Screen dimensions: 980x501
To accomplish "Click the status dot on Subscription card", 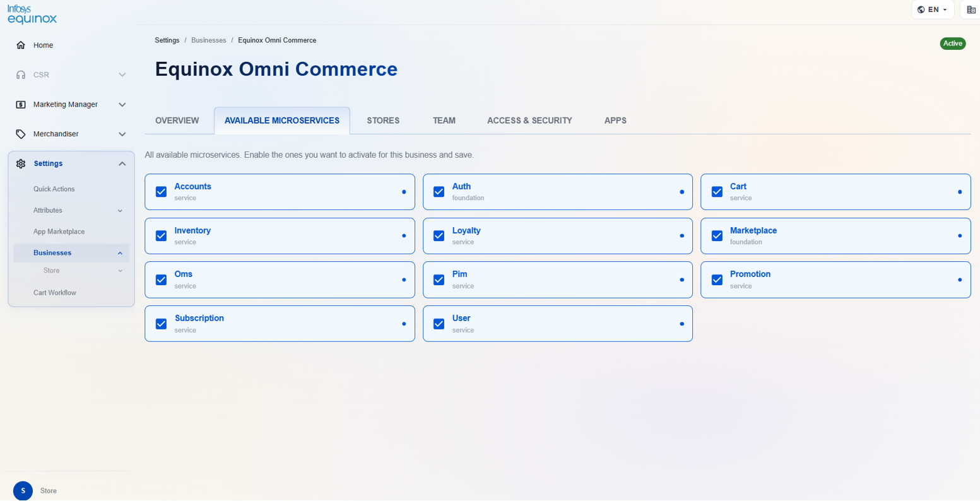I will pos(404,324).
